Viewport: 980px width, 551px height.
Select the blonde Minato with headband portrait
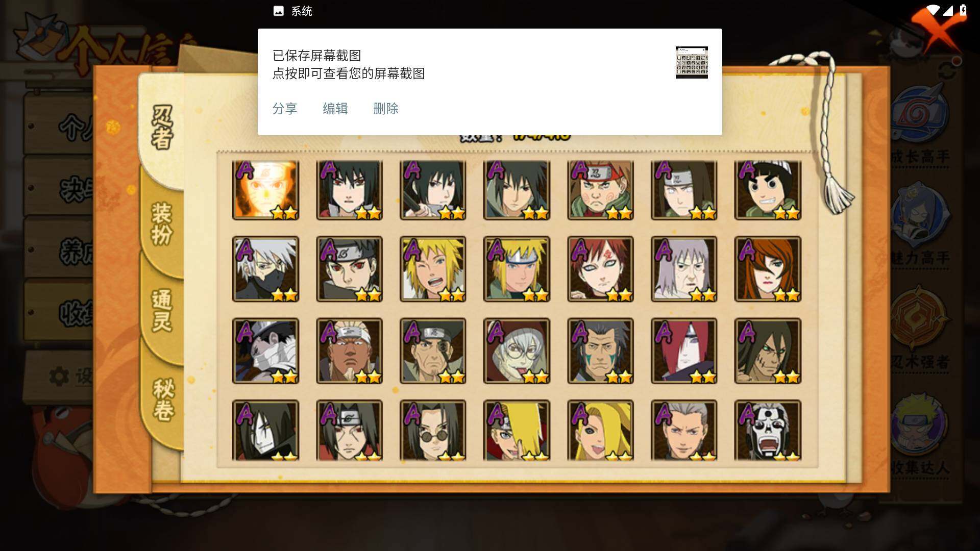[517, 269]
